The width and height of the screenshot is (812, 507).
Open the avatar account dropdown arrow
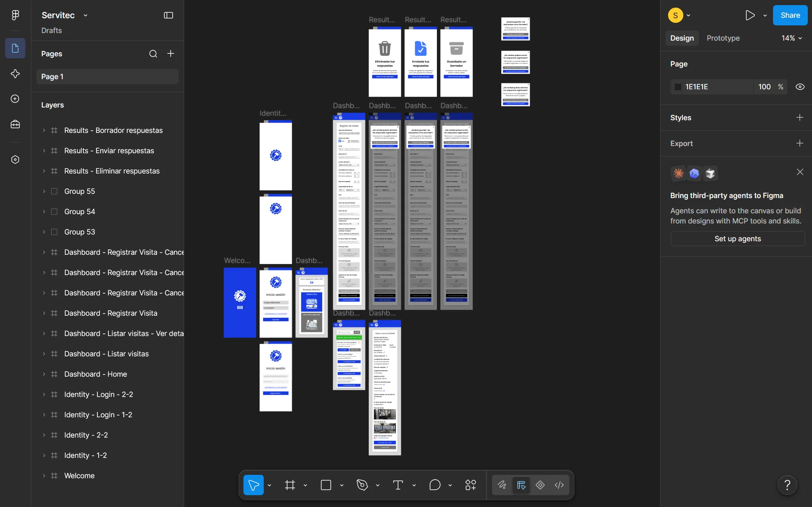point(688,15)
